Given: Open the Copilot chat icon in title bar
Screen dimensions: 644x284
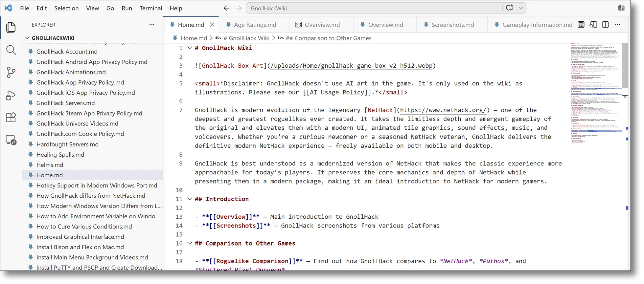Looking at the screenshot, I should [510, 8].
